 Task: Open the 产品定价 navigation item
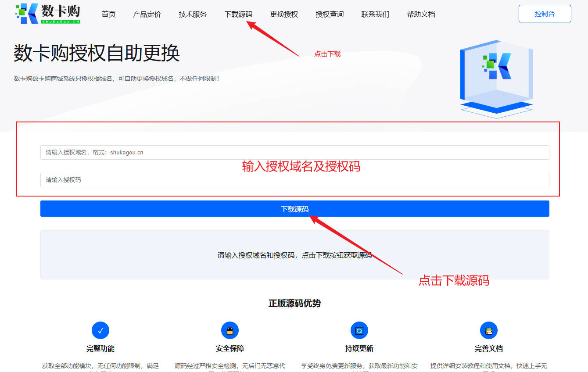147,14
